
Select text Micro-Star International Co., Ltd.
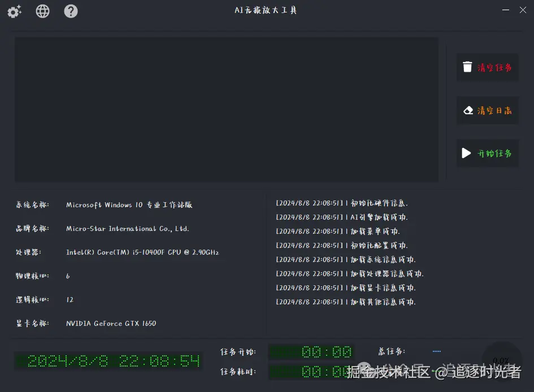[x=127, y=229]
